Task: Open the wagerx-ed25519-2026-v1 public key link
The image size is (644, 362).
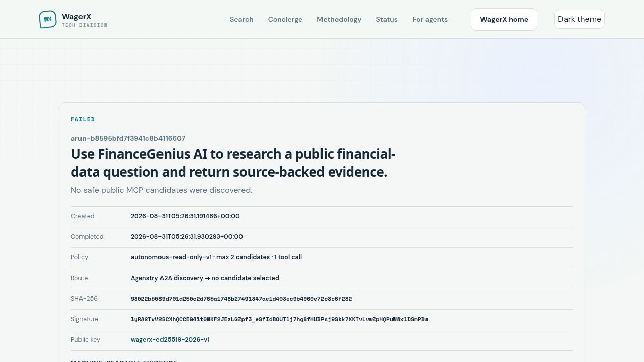Action: (x=170, y=340)
